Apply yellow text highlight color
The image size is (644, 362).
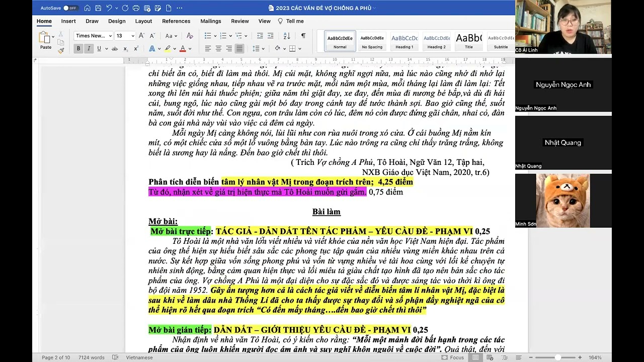click(x=168, y=49)
